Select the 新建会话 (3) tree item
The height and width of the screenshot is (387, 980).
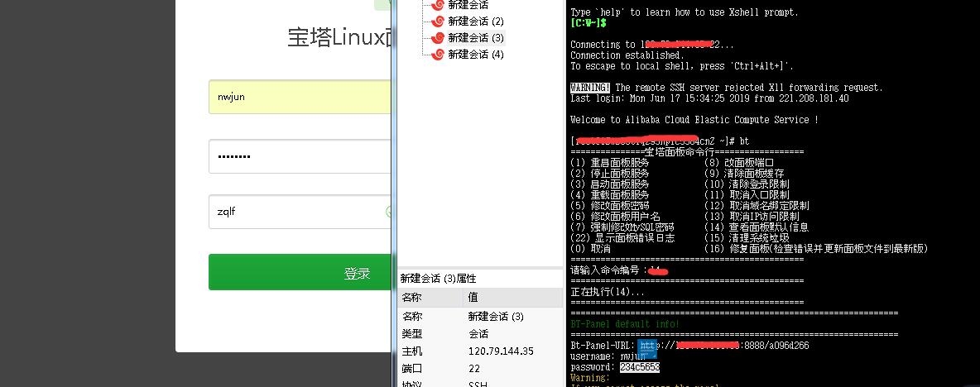click(x=476, y=37)
